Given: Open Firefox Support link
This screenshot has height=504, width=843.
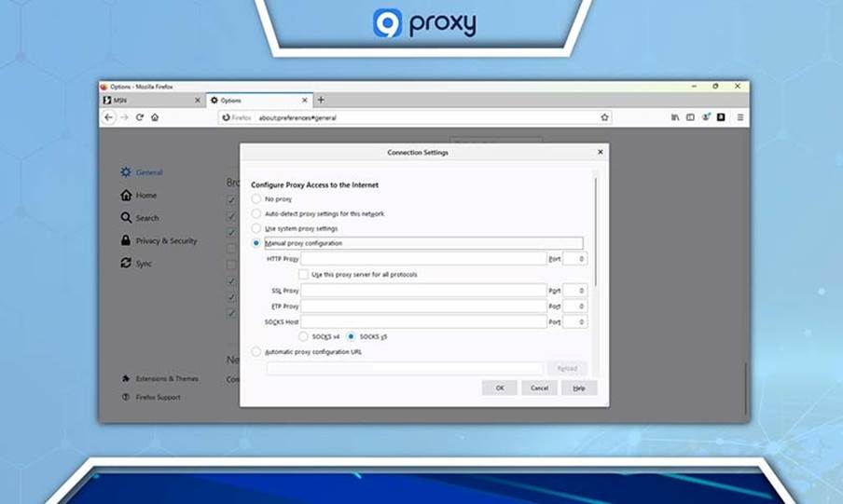Looking at the screenshot, I should tap(151, 397).
